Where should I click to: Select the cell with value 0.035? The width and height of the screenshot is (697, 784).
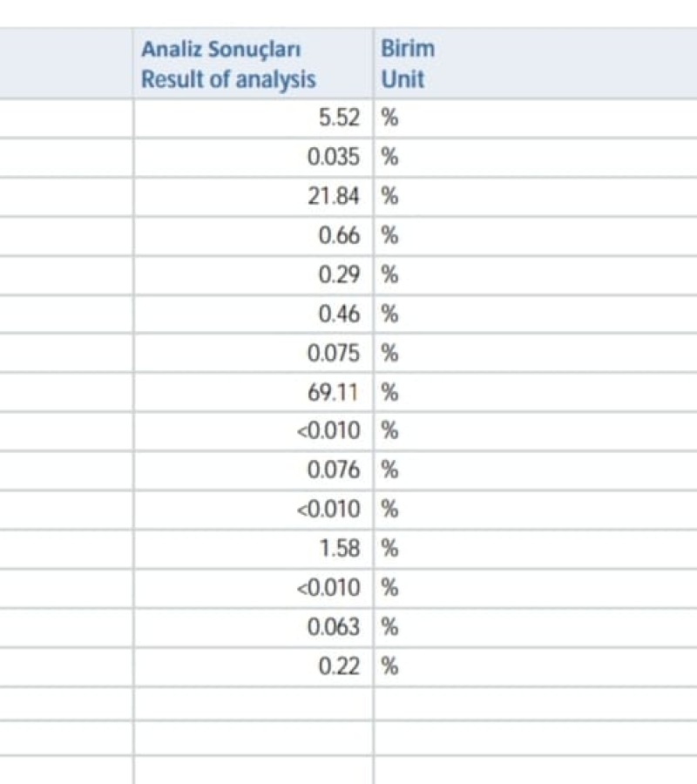pyautogui.click(x=253, y=157)
